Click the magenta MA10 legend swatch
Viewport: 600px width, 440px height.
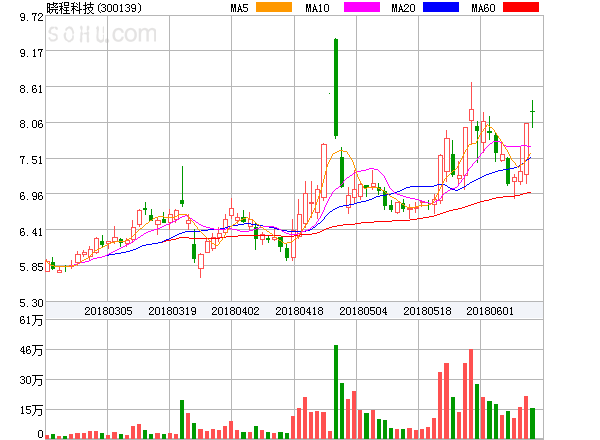[362, 7]
